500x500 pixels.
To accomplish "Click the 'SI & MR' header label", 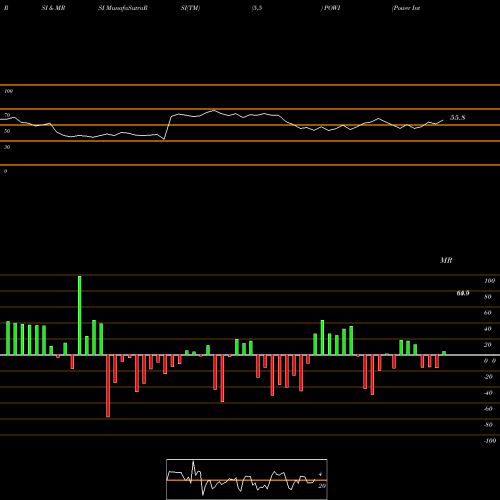I will point(53,8).
